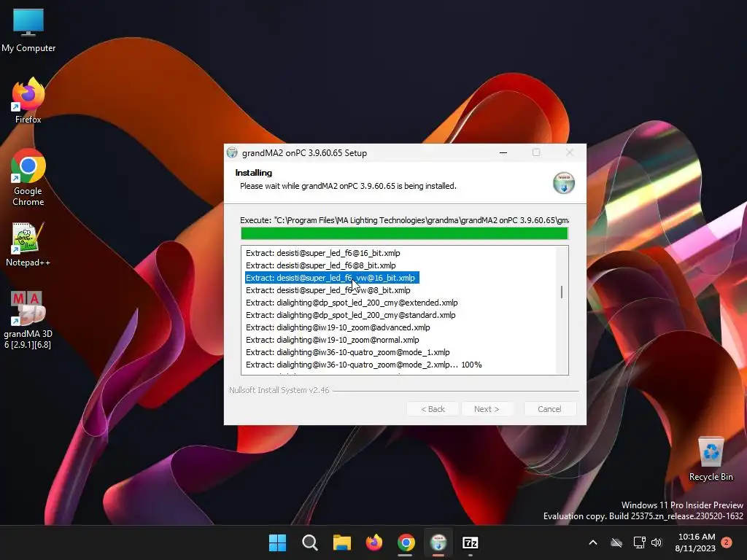Open taskbar Search
The image size is (747, 560).
309,542
